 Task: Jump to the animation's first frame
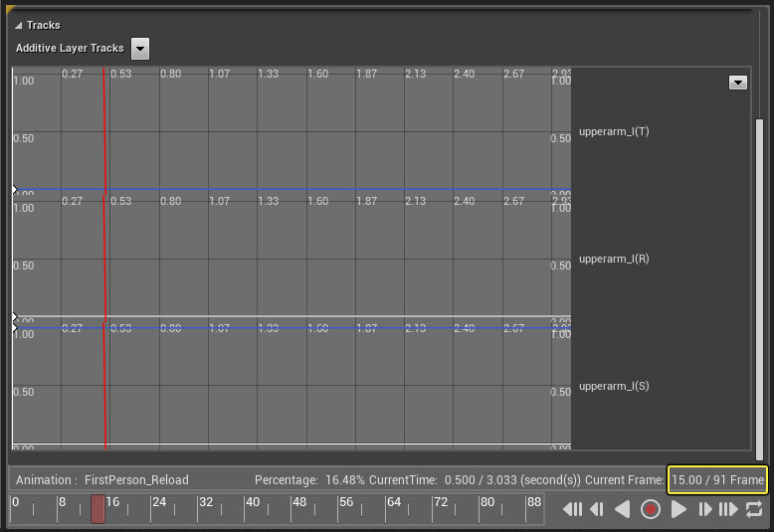[573, 509]
